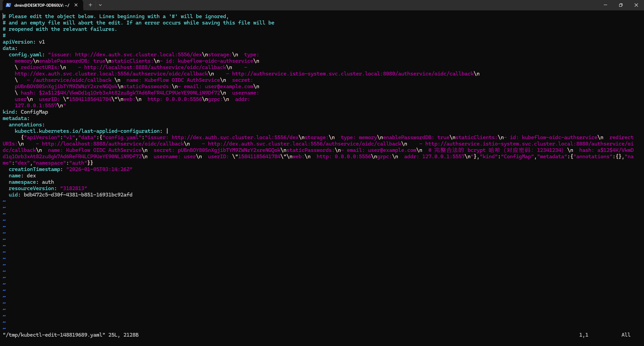Click the '127.0.0.1:5557' grpc address line

pyautogui.click(x=36, y=106)
